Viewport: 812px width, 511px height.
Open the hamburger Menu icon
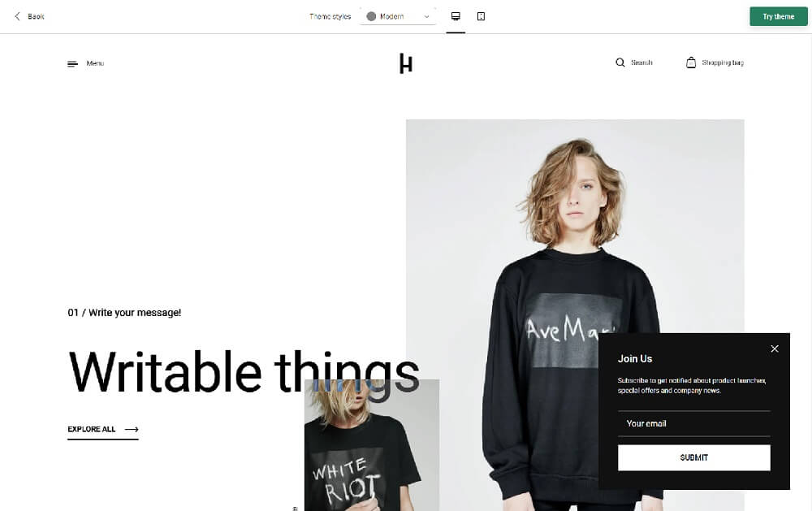(x=72, y=63)
